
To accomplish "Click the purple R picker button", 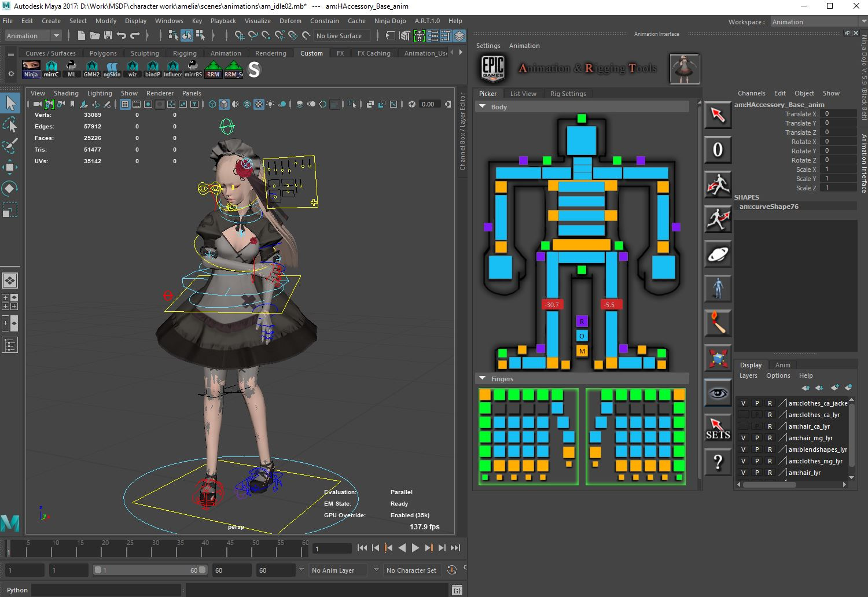I will click(x=582, y=321).
